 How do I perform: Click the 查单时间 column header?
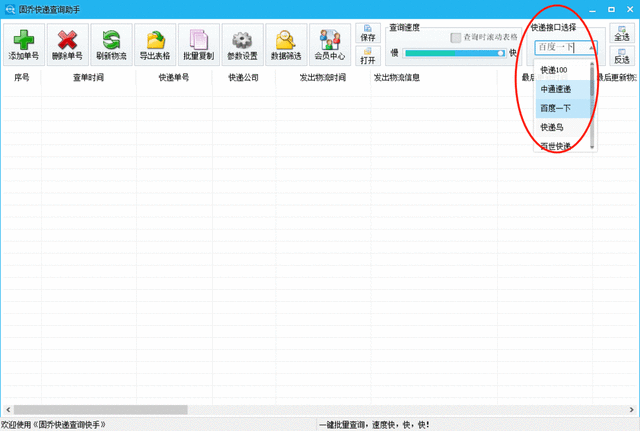(89, 78)
